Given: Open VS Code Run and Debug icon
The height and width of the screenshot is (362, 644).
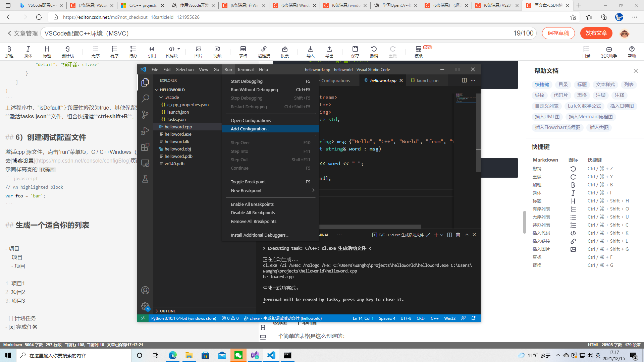Looking at the screenshot, I should [145, 131].
